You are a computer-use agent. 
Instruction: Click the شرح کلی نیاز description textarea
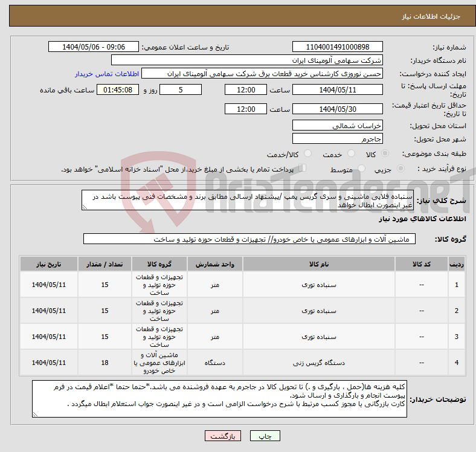pyautogui.click(x=247, y=201)
